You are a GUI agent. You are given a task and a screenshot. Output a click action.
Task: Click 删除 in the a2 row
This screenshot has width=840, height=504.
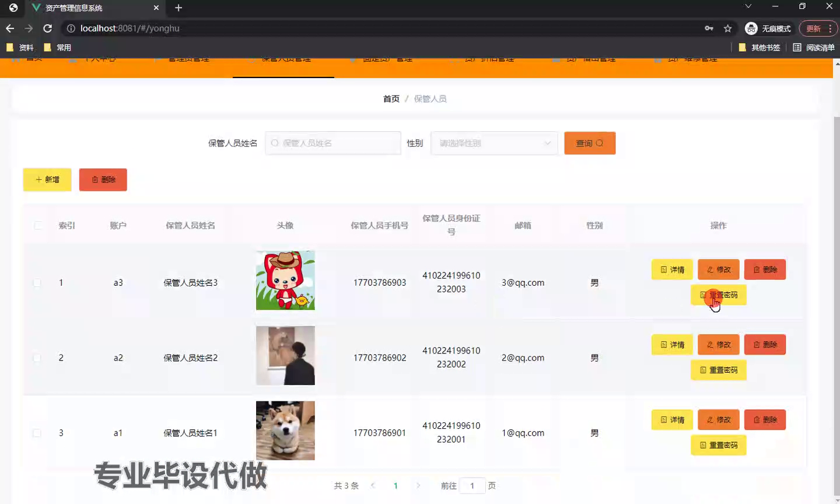pyautogui.click(x=765, y=345)
